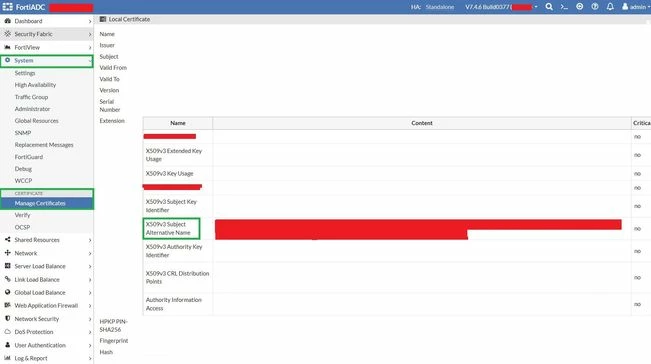Click the Server Load Balance icon
Screen dimensions: 651x364
(7, 266)
